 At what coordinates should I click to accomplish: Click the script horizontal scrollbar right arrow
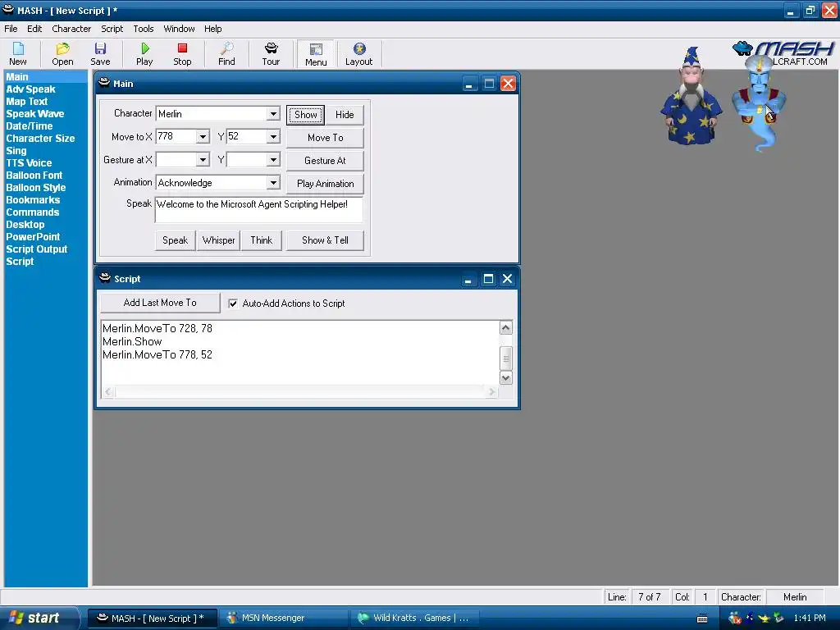492,392
